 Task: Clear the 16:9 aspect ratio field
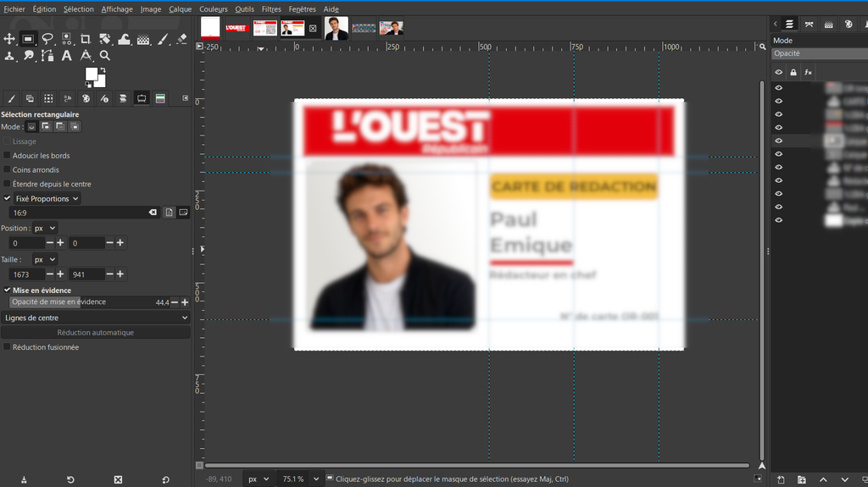[153, 213]
